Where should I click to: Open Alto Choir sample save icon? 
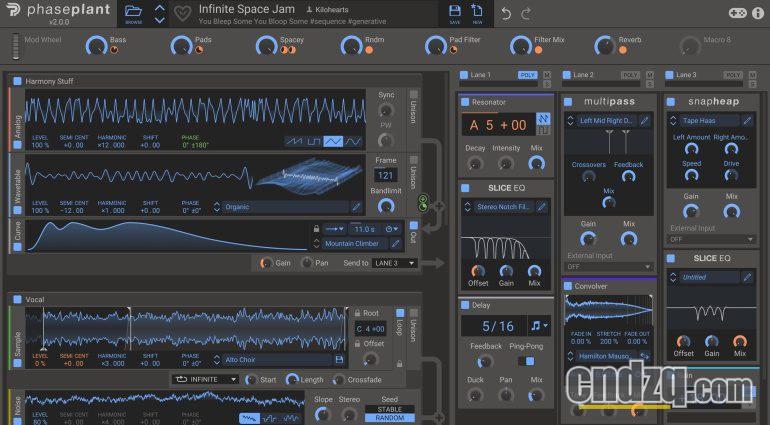pyautogui.click(x=339, y=360)
